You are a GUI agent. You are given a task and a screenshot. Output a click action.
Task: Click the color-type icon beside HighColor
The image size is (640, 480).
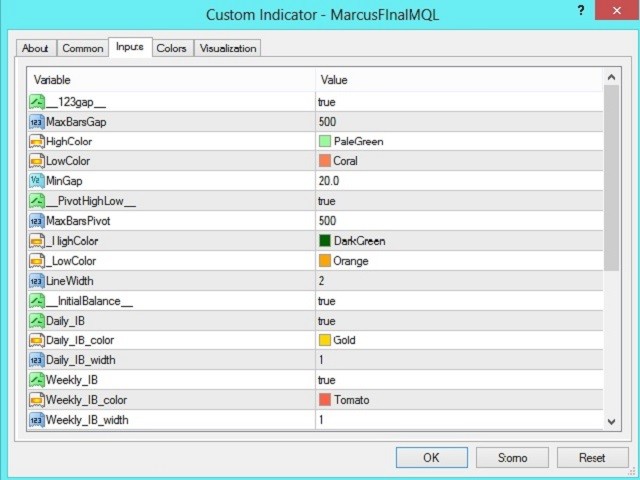(x=37, y=141)
